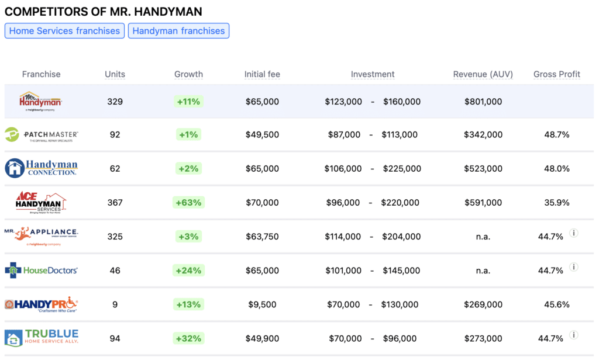This screenshot has height=364, width=599.
Task: Click the +3% growth badge
Action: pos(188,237)
